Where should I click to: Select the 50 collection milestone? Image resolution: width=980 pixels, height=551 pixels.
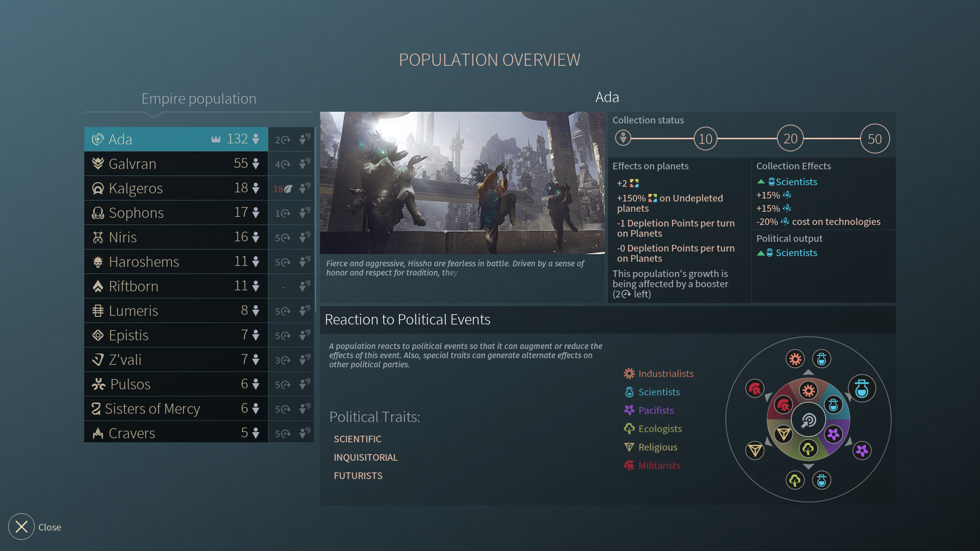874,139
